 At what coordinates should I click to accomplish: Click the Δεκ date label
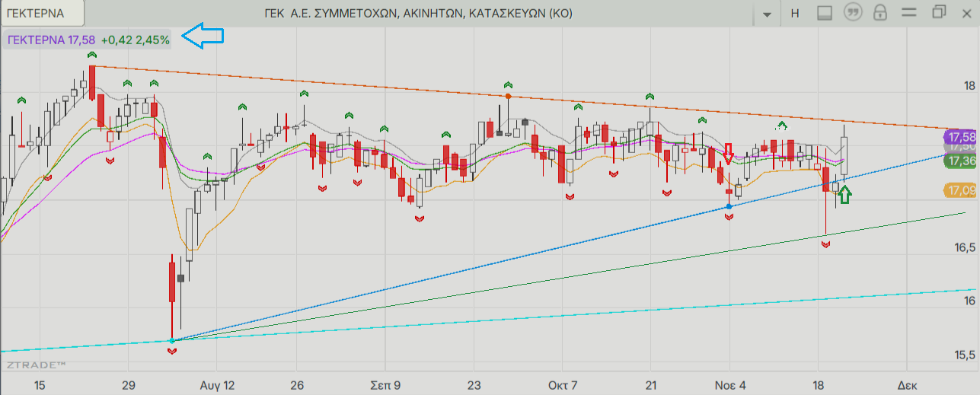[906, 384]
